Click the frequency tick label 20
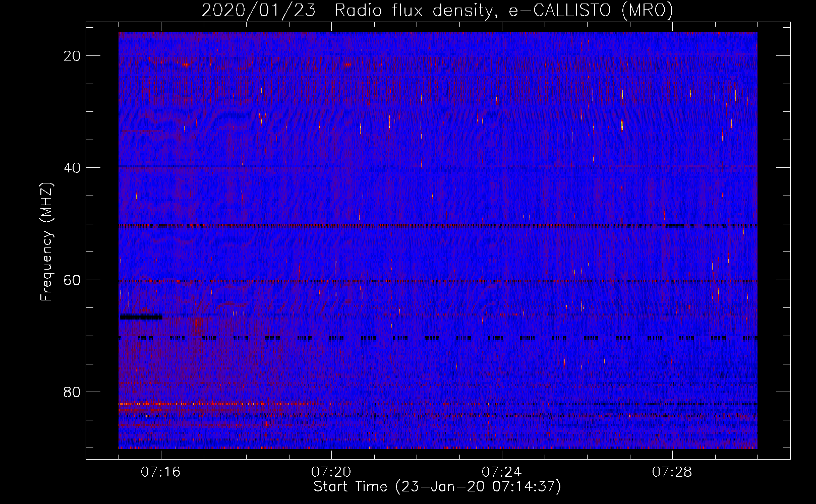The image size is (816, 504). click(x=73, y=56)
